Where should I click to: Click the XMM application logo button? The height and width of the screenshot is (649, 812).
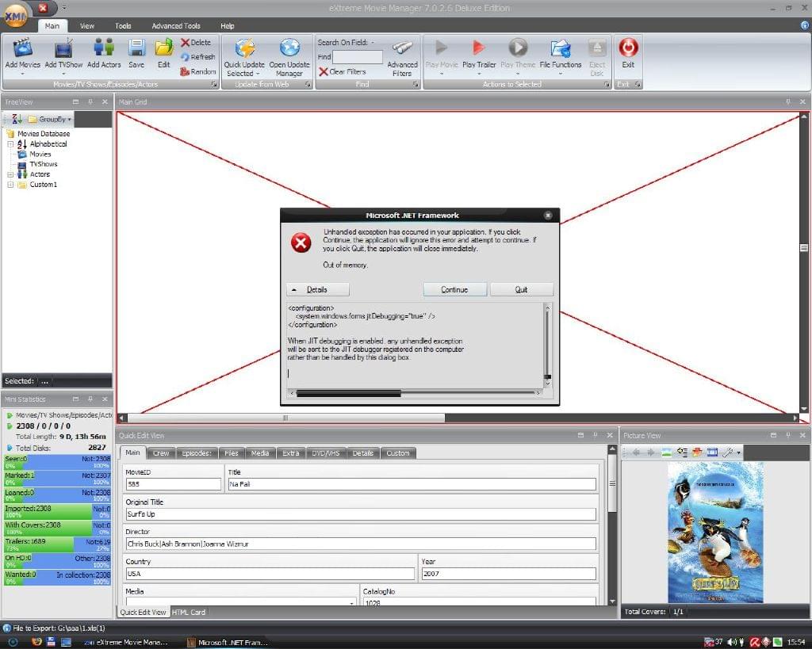(x=16, y=14)
